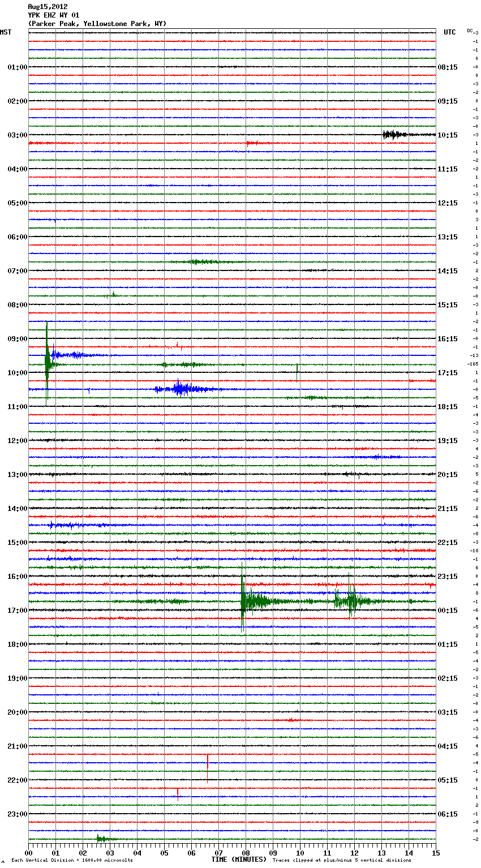The height and width of the screenshot is (868, 481).
Task: Click the 00:15 UTC time label
Action: tap(448, 611)
